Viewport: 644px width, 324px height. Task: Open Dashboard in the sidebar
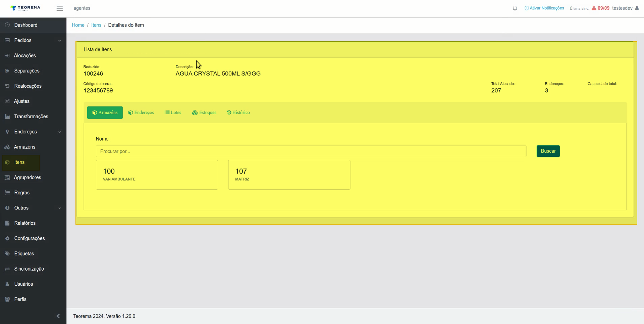(33, 25)
